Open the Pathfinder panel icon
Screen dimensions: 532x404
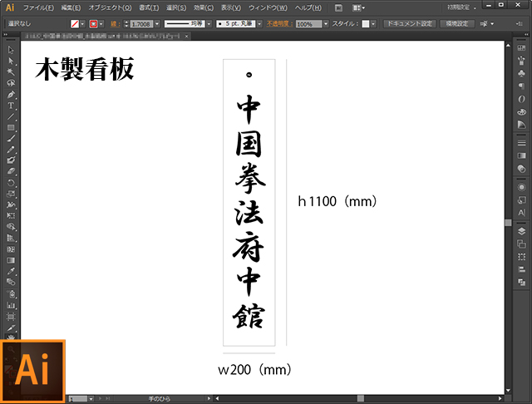[521, 283]
